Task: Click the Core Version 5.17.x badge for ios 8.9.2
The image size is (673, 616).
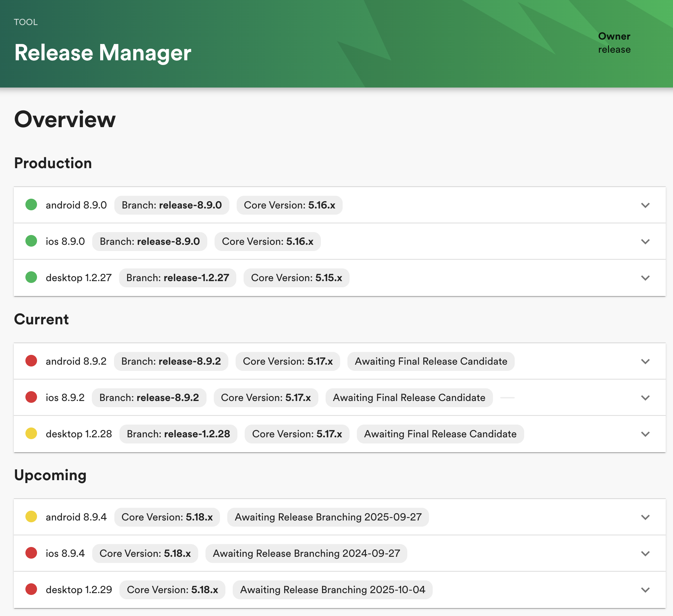Action: (266, 397)
